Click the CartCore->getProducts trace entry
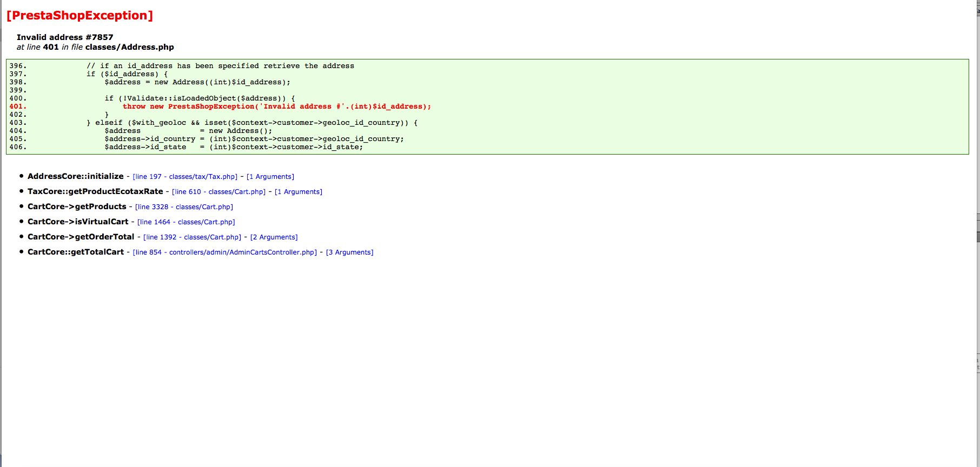 [77, 206]
